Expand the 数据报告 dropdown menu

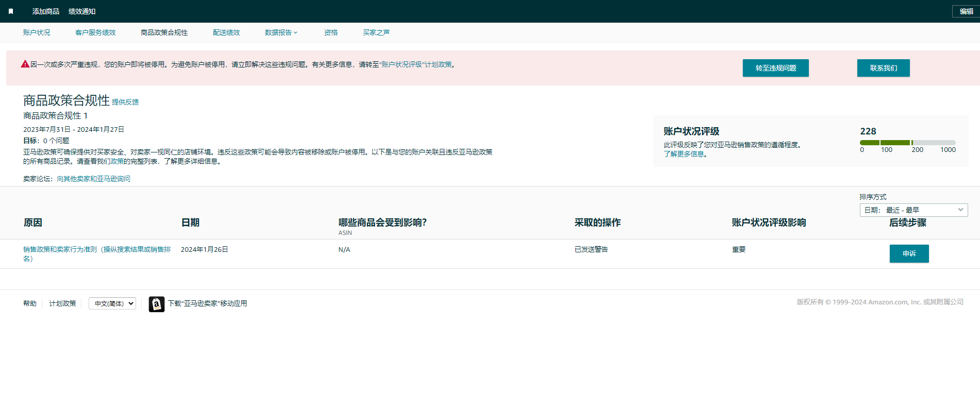pyautogui.click(x=281, y=32)
